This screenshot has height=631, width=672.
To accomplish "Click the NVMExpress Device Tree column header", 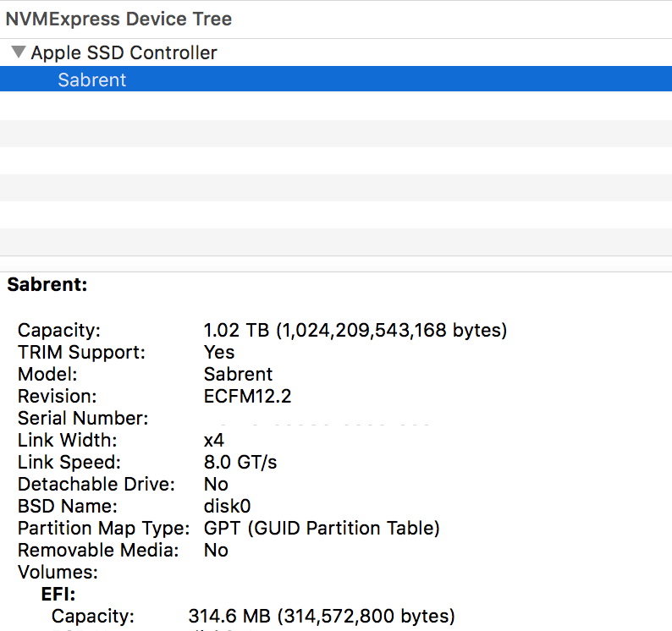I will (x=336, y=19).
